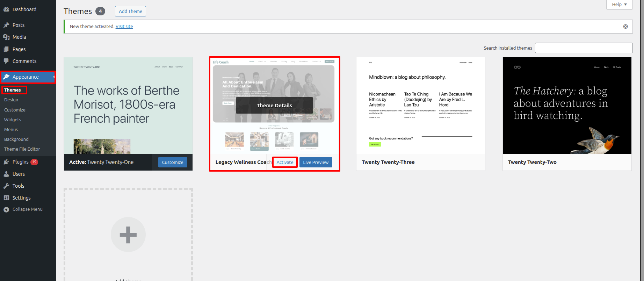This screenshot has width=644, height=281.
Task: Open Media via its sidebar icon
Action: pos(6,37)
